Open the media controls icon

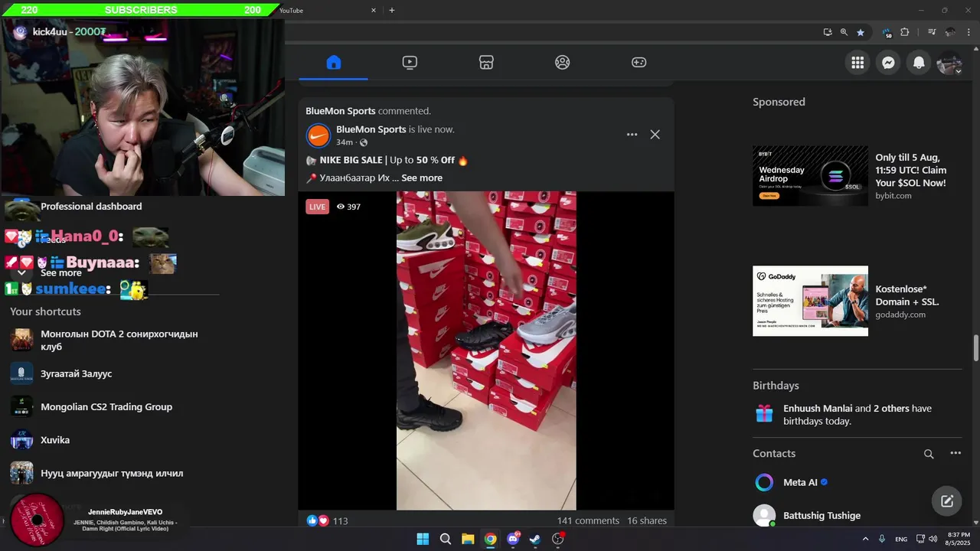932,32
